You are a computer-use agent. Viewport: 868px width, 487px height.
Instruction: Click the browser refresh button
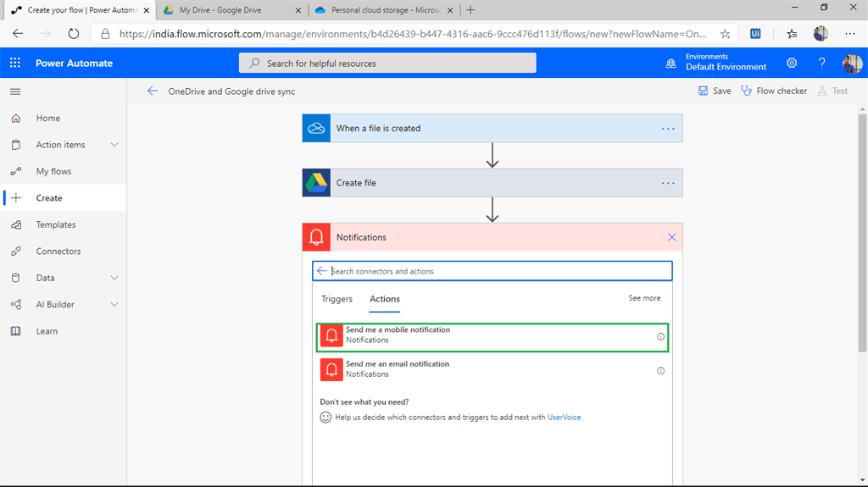tap(74, 34)
